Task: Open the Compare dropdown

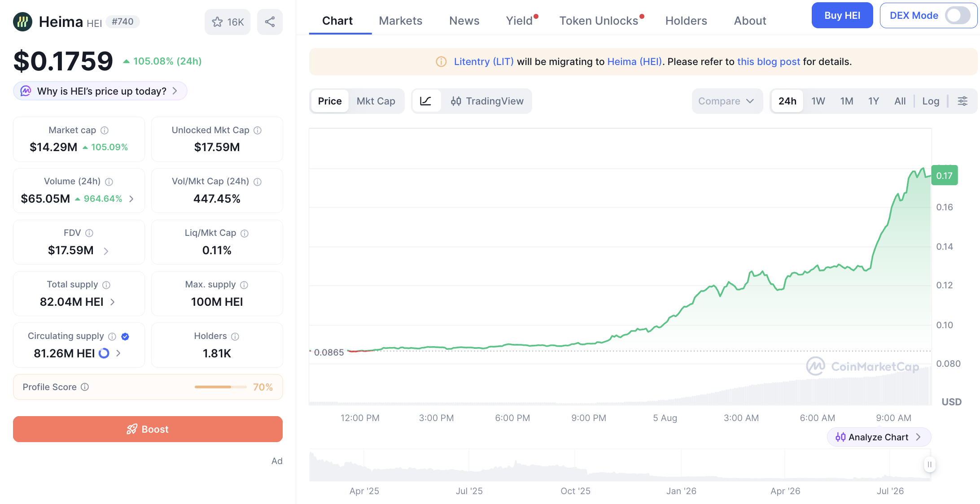Action: pyautogui.click(x=727, y=101)
